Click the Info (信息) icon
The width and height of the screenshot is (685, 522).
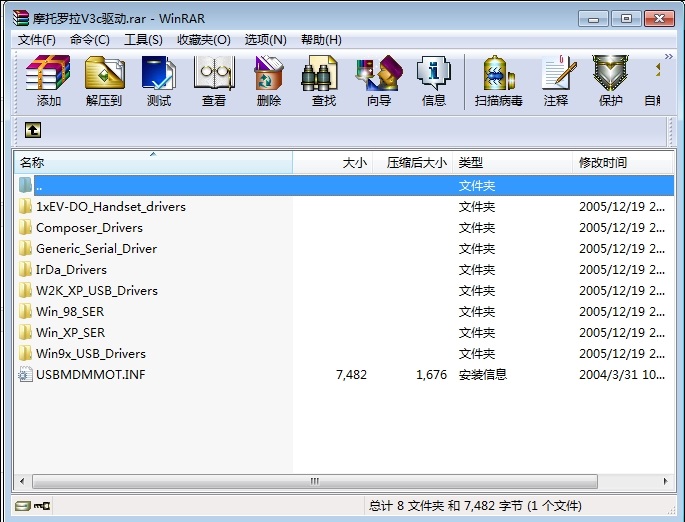[x=434, y=73]
